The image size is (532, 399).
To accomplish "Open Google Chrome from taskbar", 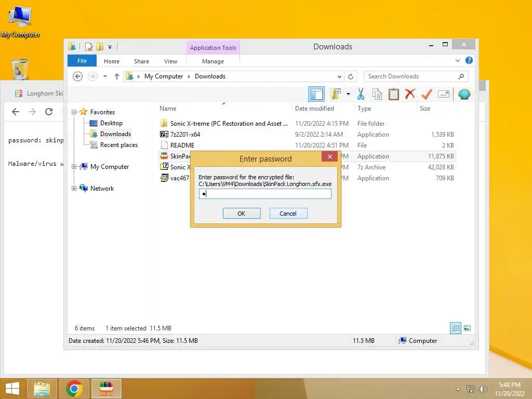I will (x=74, y=389).
